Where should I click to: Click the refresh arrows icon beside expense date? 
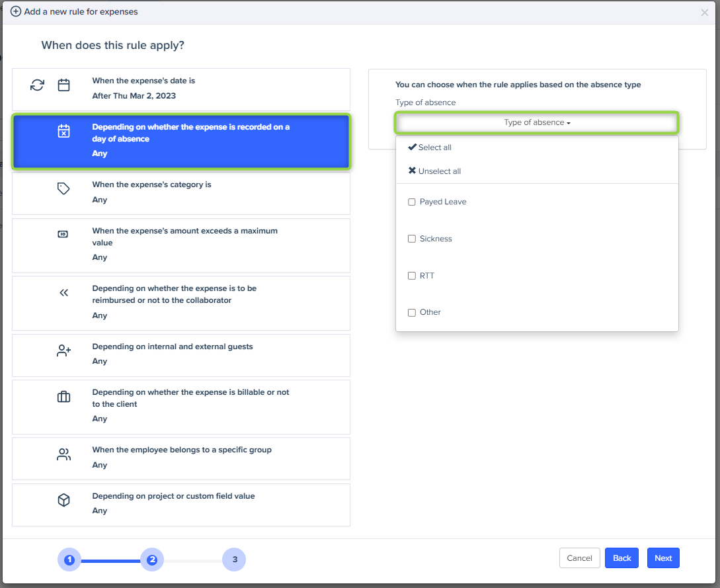[x=38, y=85]
